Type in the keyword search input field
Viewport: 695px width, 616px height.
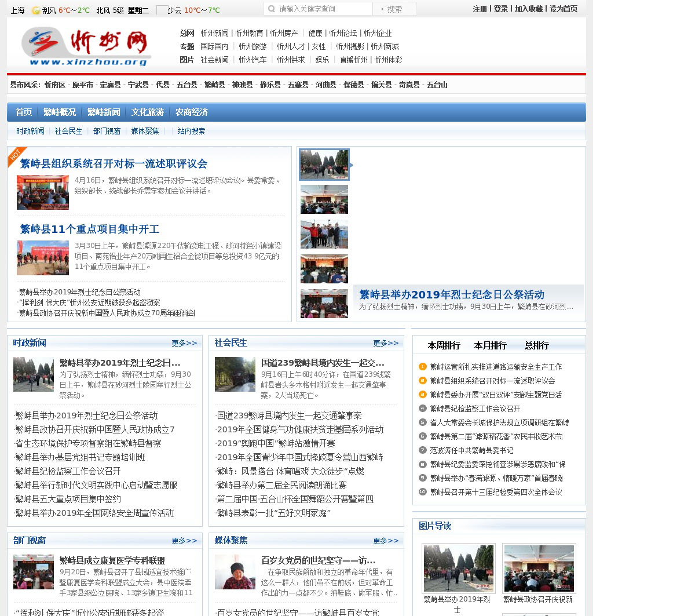point(323,9)
